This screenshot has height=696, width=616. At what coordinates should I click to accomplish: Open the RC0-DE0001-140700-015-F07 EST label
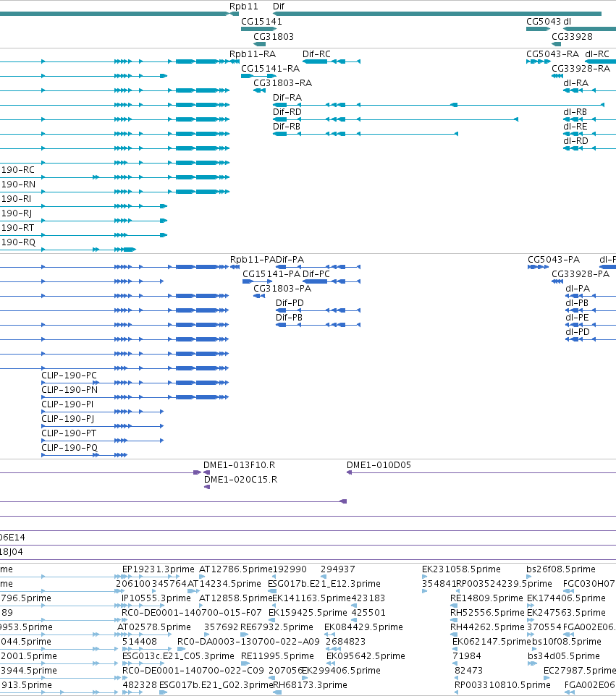point(191,613)
